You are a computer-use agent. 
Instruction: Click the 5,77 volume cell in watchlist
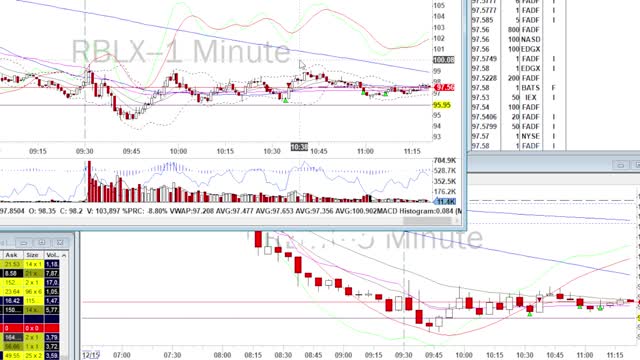[x=51, y=310]
